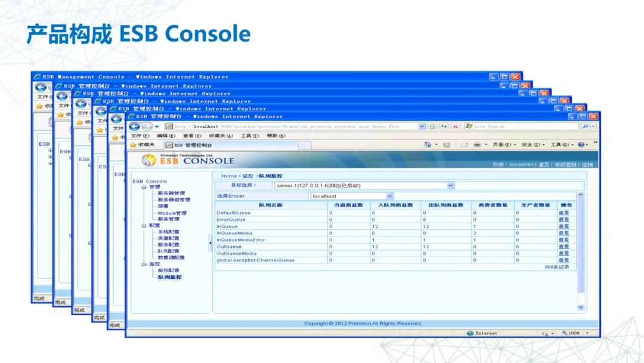
Task: Open the 页面(P) command bar dropdown
Action: (x=504, y=144)
